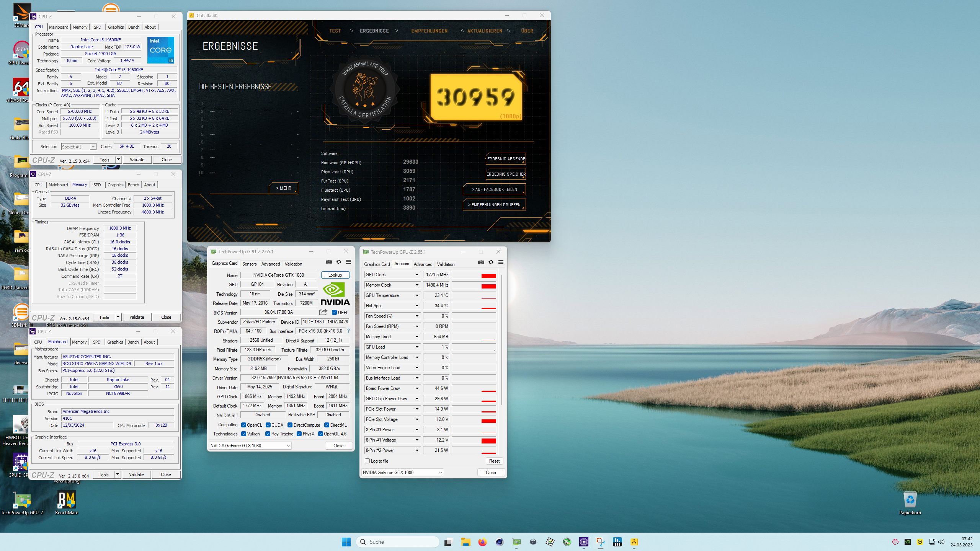Click the clock and date in the taskbar
The height and width of the screenshot is (551, 980).
click(961, 542)
